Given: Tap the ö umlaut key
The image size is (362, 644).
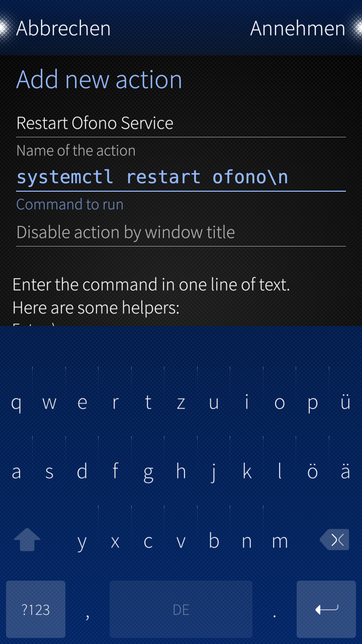Looking at the screenshot, I should (x=313, y=471).
